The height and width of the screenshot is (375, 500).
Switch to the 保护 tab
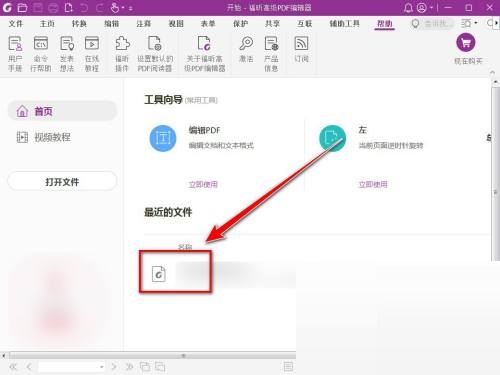pos(240,24)
